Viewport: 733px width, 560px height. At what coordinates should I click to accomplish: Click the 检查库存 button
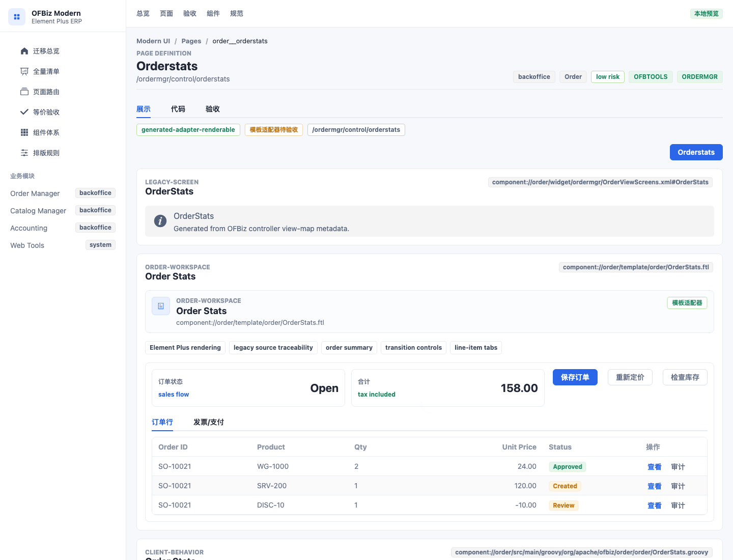[685, 377]
